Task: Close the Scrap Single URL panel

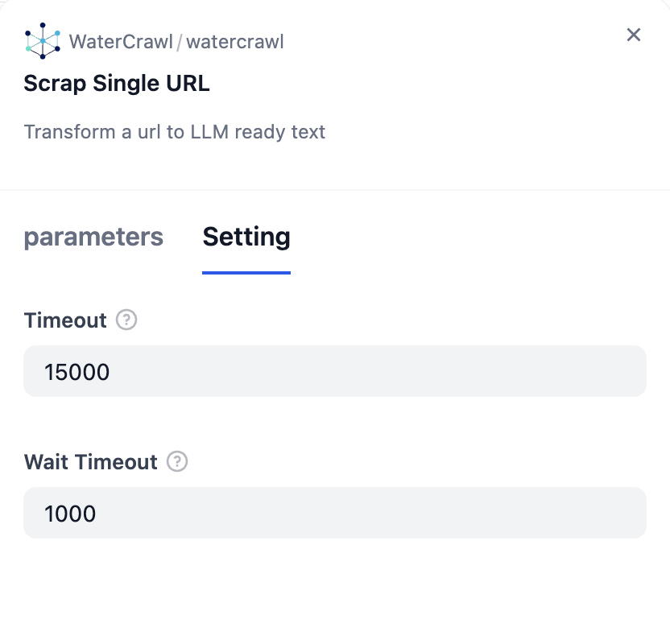Action: 634,35
